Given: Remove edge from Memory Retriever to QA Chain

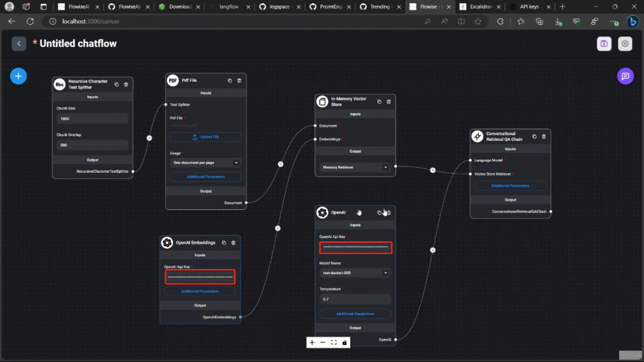Looking at the screenshot, I should click(433, 170).
